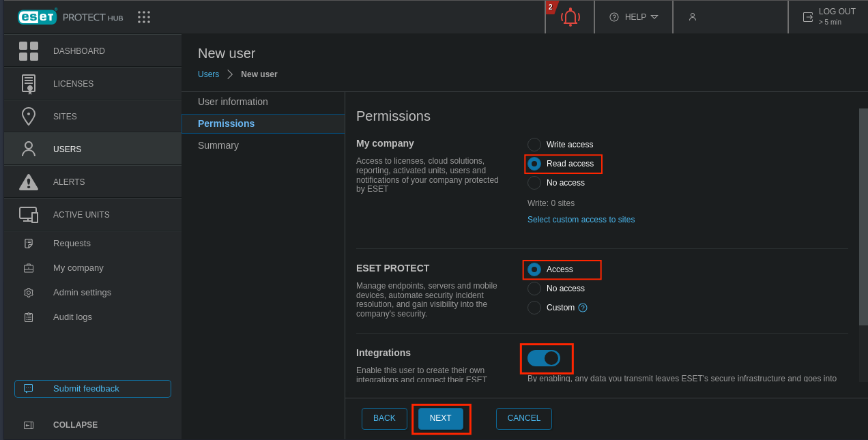This screenshot has height=440, width=868.
Task: Click the Active Units devices icon
Action: pyautogui.click(x=29, y=215)
